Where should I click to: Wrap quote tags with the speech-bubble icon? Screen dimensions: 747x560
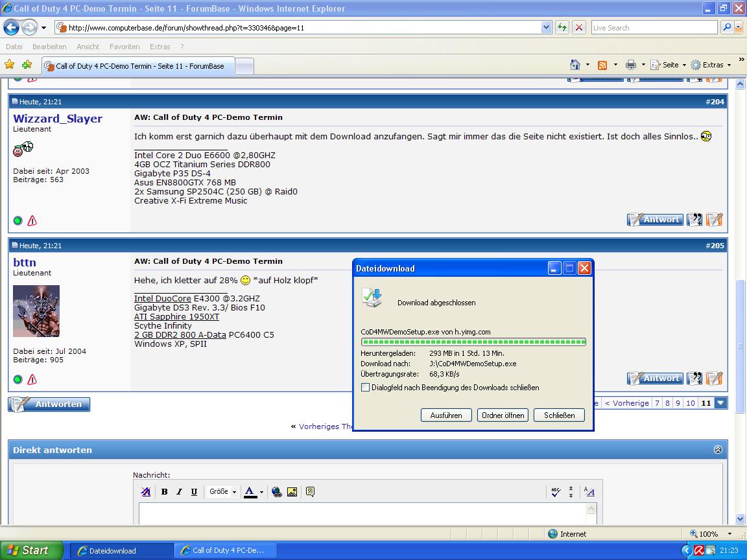(310, 492)
